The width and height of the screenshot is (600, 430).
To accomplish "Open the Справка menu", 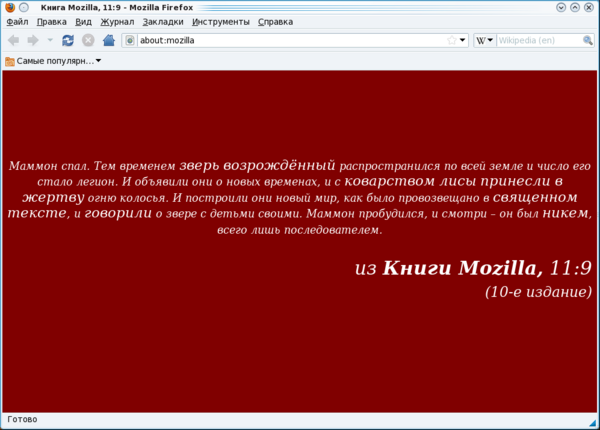I will click(276, 22).
